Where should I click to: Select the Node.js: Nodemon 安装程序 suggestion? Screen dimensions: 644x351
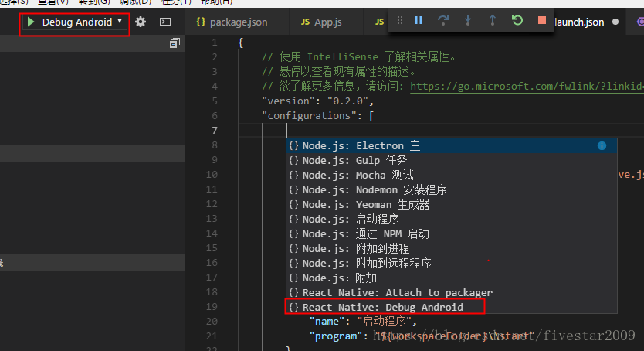point(452,190)
